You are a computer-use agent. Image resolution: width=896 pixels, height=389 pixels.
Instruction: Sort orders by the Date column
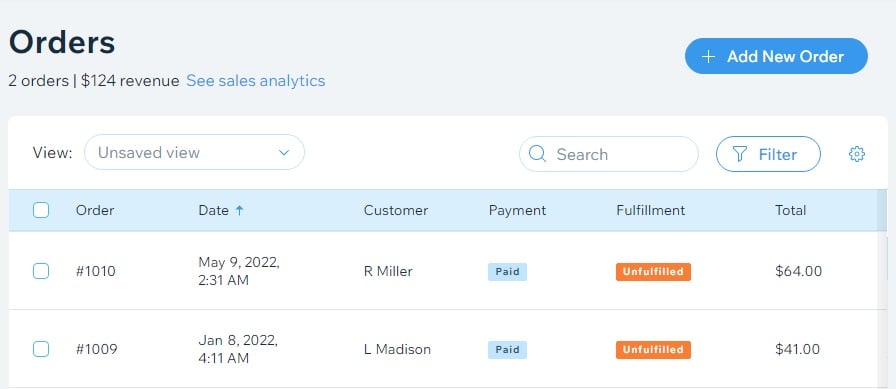coord(213,210)
